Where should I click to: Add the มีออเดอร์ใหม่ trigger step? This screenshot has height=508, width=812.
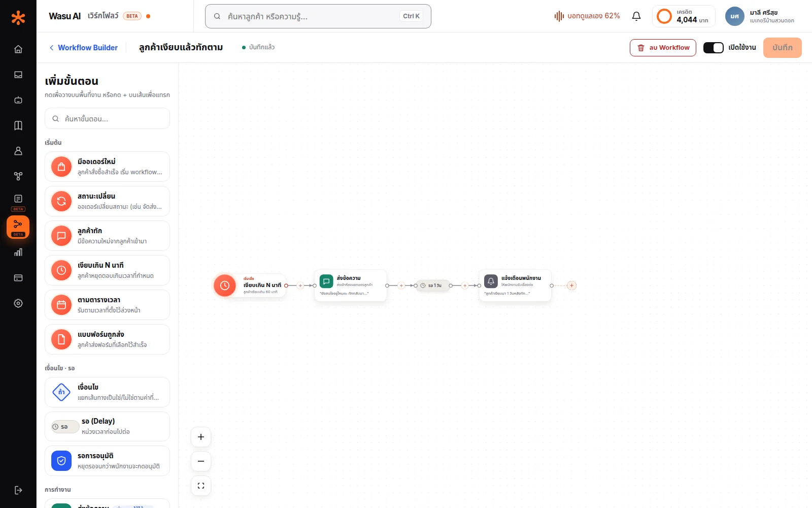coord(107,167)
